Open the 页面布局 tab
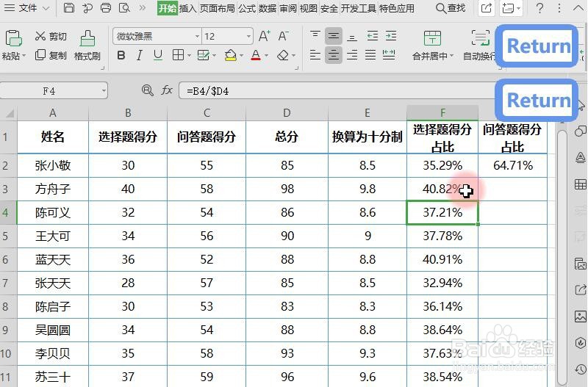The width and height of the screenshot is (588, 387). click(217, 8)
